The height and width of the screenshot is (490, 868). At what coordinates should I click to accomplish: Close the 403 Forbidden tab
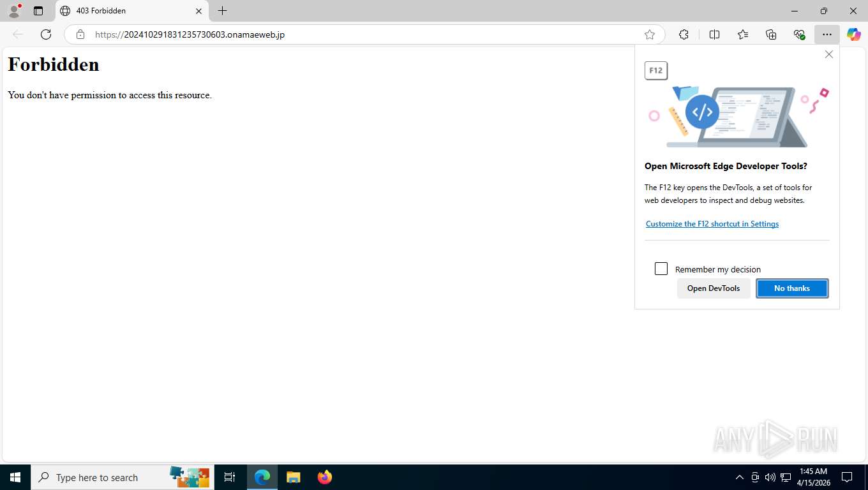point(198,11)
